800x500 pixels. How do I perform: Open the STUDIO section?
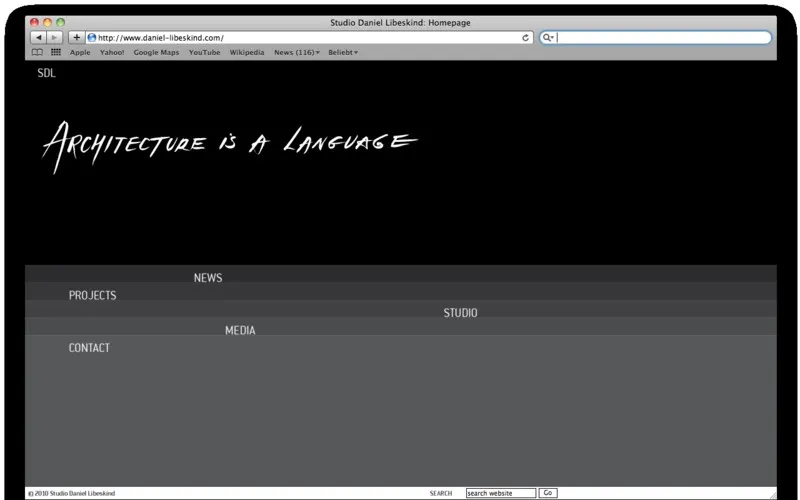pos(460,313)
